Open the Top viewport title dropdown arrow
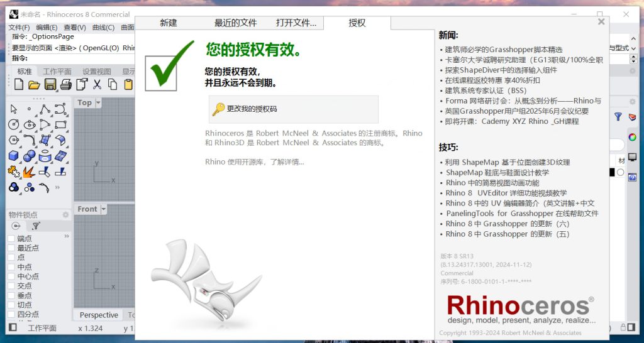The width and height of the screenshot is (644, 343). tap(98, 102)
